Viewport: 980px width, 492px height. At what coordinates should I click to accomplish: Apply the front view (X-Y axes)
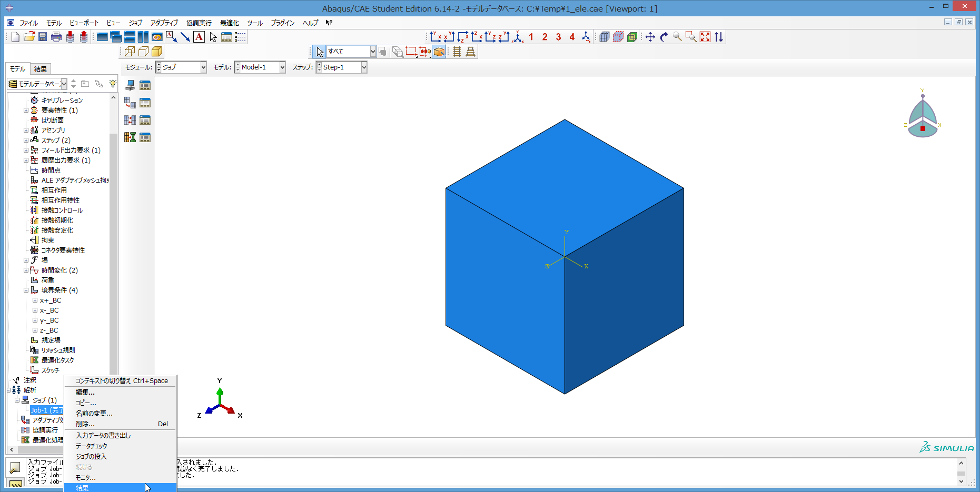(435, 37)
